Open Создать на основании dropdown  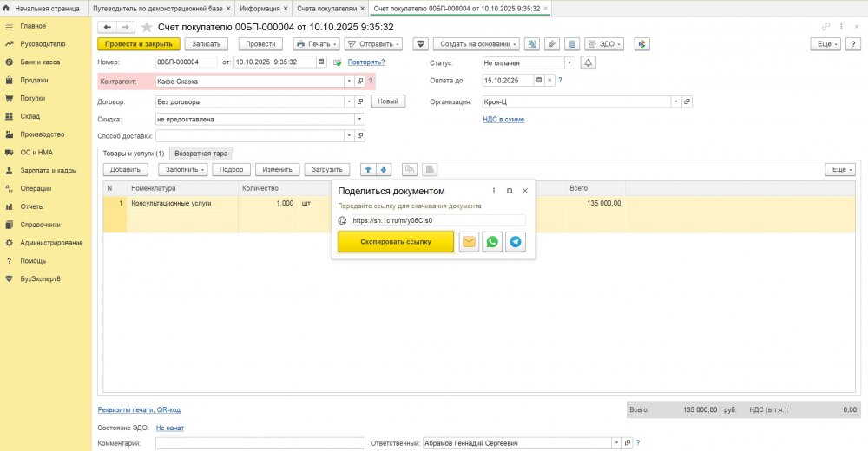[478, 43]
